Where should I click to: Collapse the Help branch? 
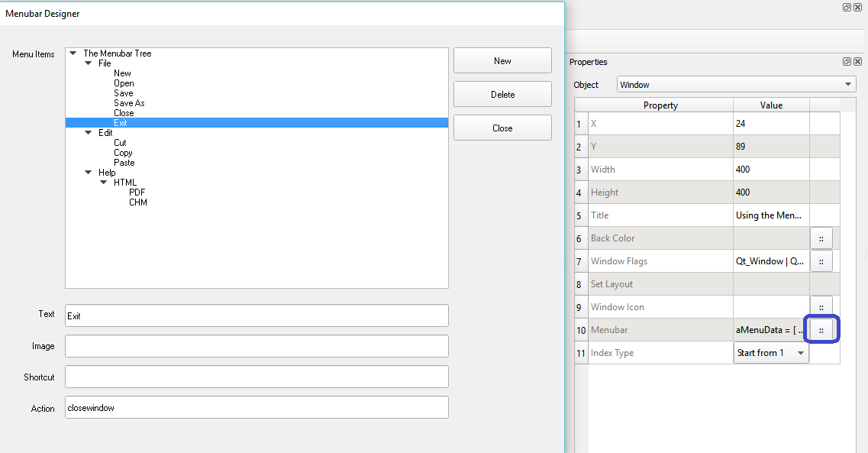tap(88, 172)
